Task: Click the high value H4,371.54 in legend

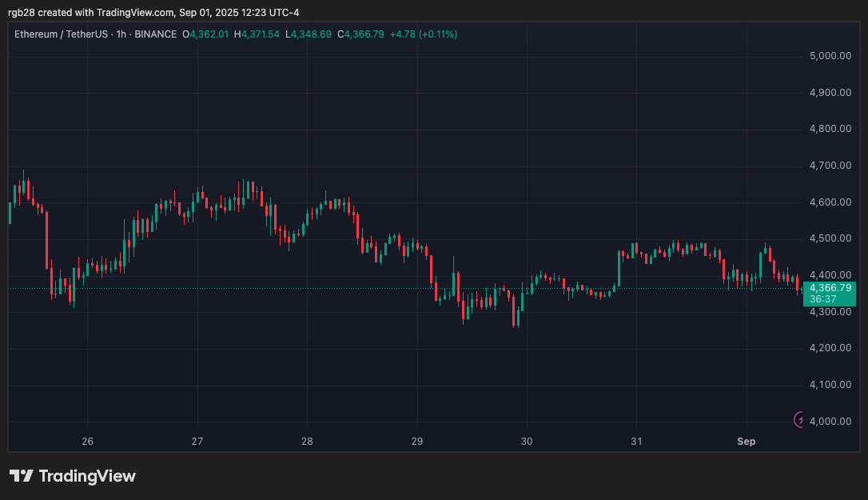Action: pyautogui.click(x=257, y=34)
